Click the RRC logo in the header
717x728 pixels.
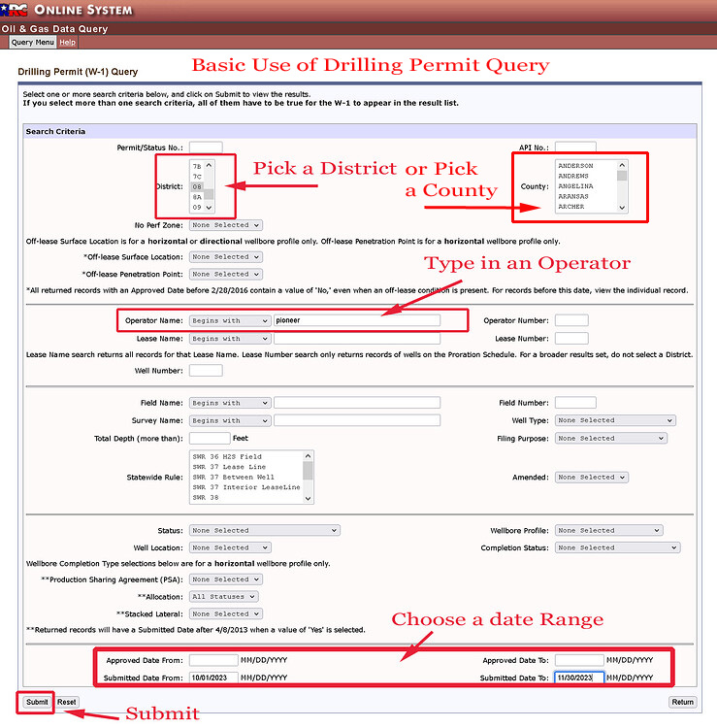pos(16,10)
